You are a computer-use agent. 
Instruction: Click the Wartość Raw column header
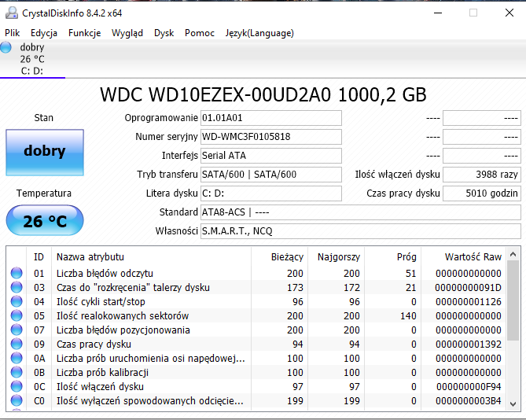(x=464, y=257)
